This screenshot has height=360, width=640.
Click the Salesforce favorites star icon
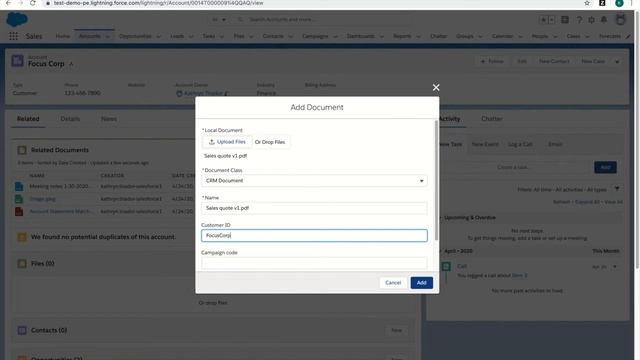[x=543, y=20]
